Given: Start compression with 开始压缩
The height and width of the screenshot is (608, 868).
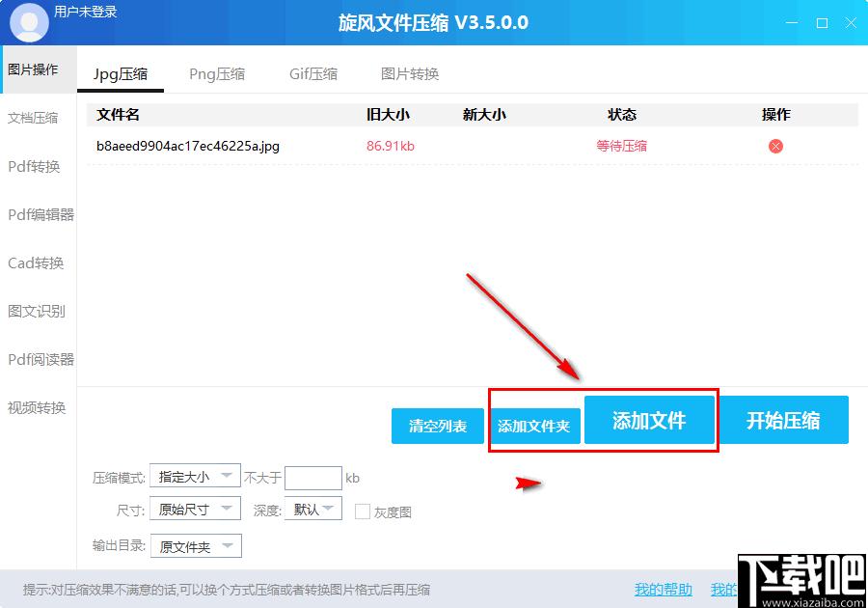Looking at the screenshot, I should (783, 420).
